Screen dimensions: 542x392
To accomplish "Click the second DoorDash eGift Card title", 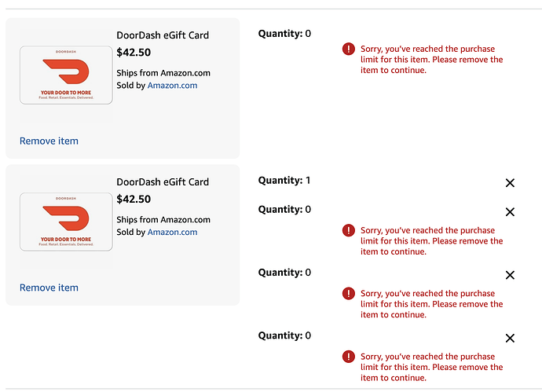I will coord(163,181).
